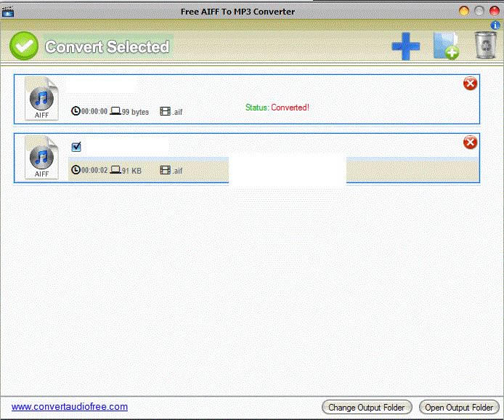Open the blue info icon
This screenshot has width=504, height=420.
click(495, 25)
